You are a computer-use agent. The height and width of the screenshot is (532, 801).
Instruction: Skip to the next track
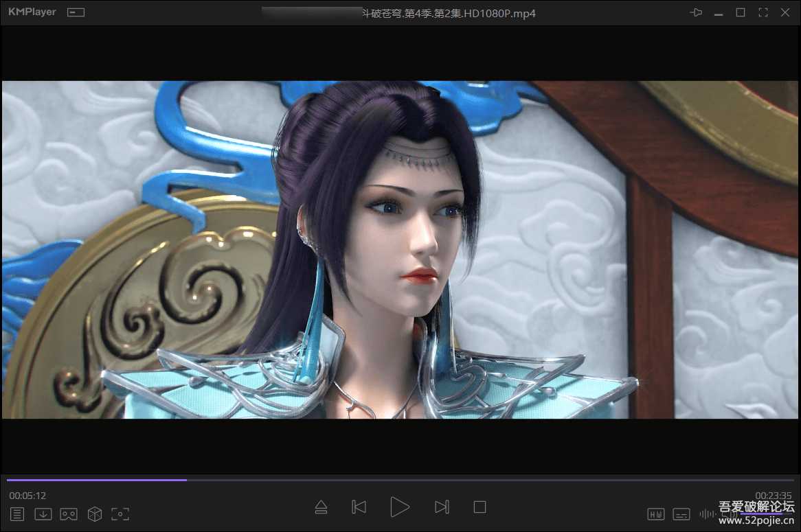coord(442,507)
